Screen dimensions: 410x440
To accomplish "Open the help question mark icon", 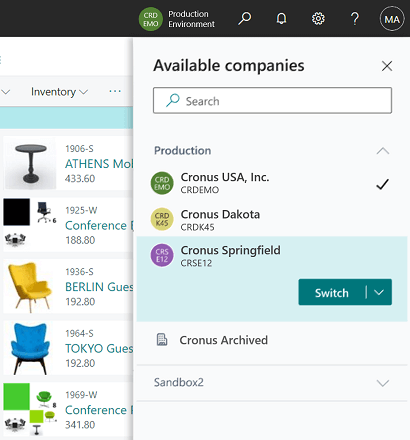I will [x=355, y=19].
